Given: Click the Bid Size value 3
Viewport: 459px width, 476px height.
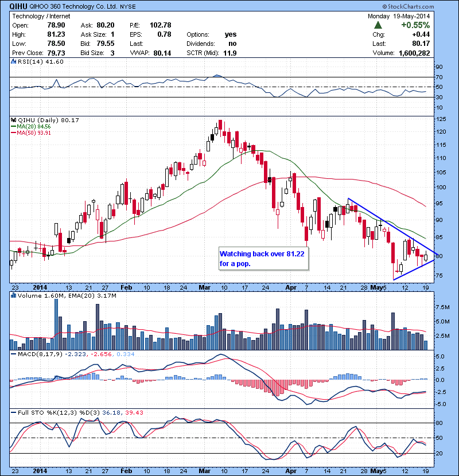Looking at the screenshot, I should 112,53.
